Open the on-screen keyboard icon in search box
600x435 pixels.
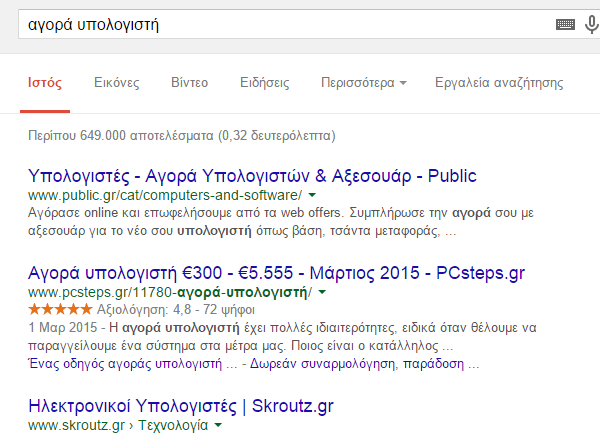click(x=565, y=24)
